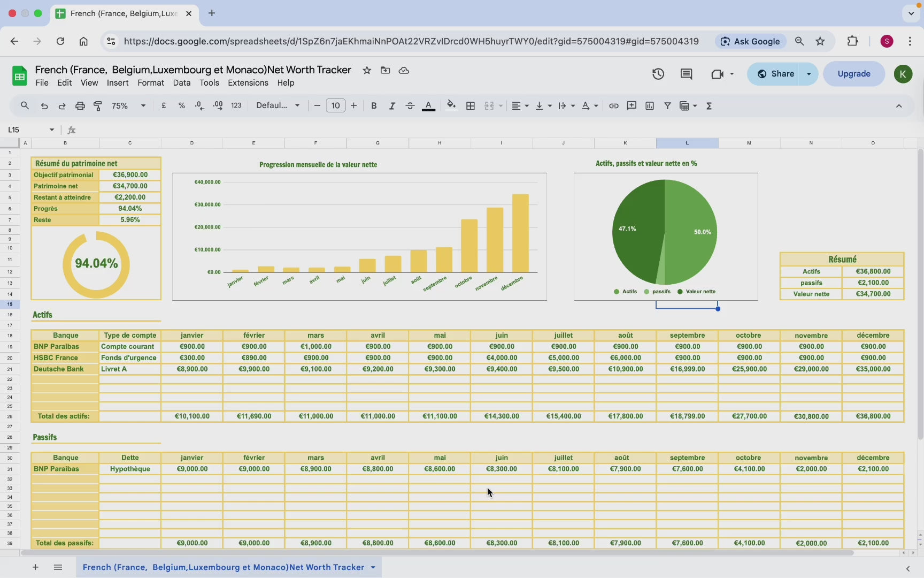
Task: Click the paint format icon
Action: [x=98, y=106]
